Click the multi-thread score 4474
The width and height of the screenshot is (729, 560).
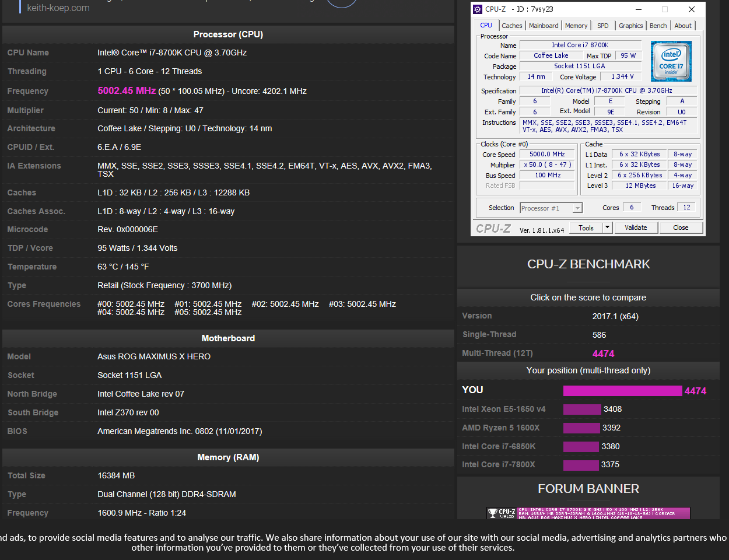603,353
